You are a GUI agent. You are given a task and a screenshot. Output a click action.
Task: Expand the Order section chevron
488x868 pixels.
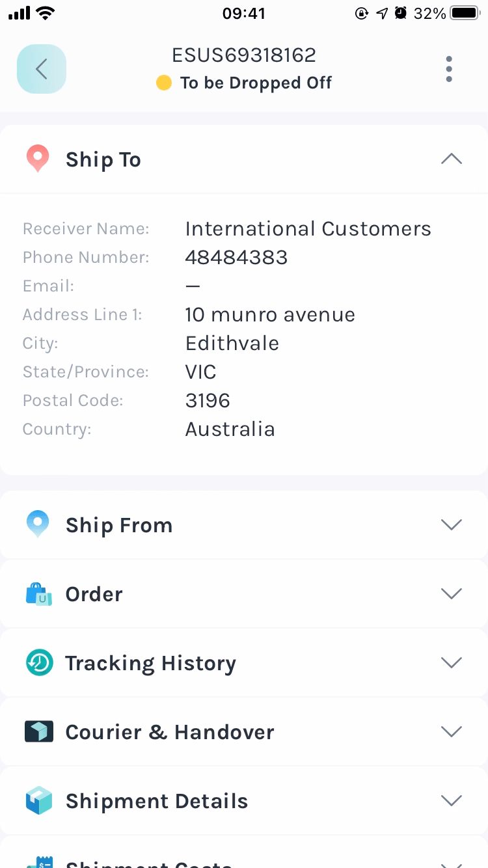(x=452, y=593)
